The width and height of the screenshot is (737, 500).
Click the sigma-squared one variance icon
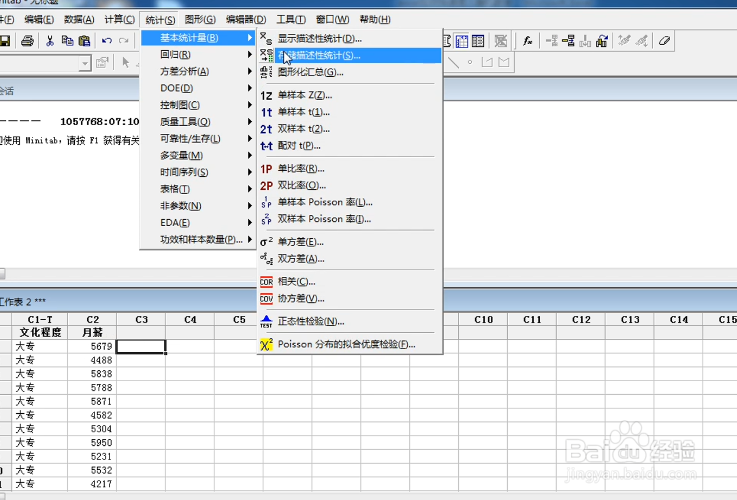[266, 242]
